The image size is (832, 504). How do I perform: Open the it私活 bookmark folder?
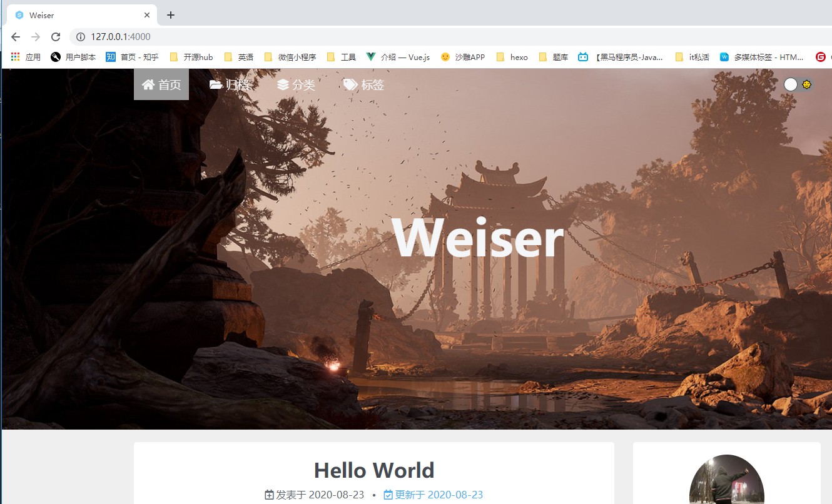[692, 57]
